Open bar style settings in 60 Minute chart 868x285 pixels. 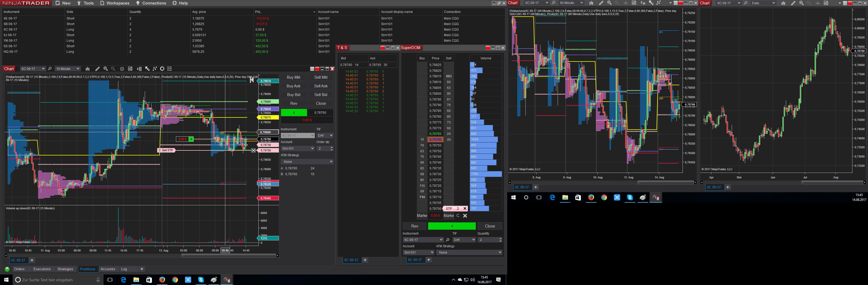click(x=591, y=3)
